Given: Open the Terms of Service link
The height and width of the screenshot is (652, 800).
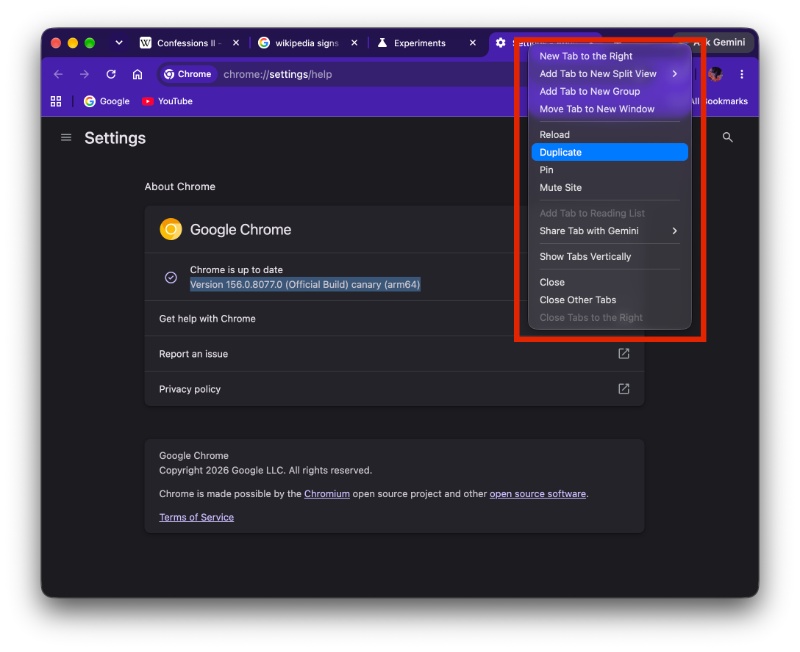Looking at the screenshot, I should 196,517.
